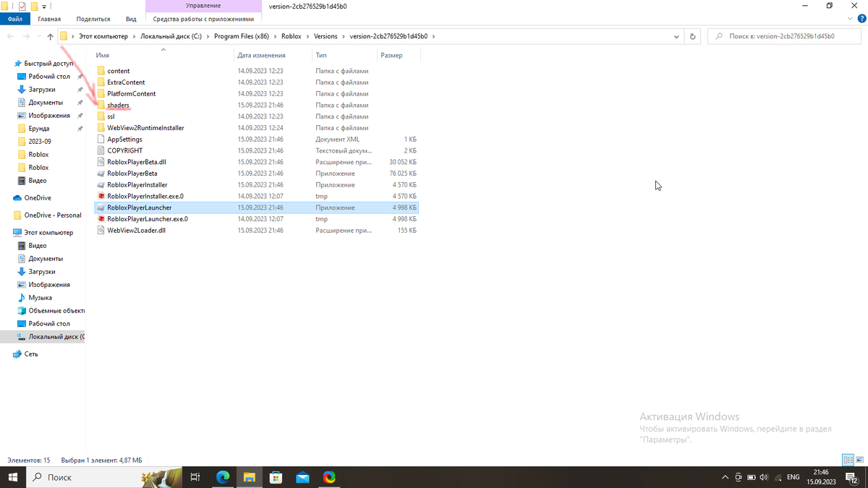868x488 pixels.
Task: Open Рабочий стол in Quick access
Action: pyautogui.click(x=49, y=77)
